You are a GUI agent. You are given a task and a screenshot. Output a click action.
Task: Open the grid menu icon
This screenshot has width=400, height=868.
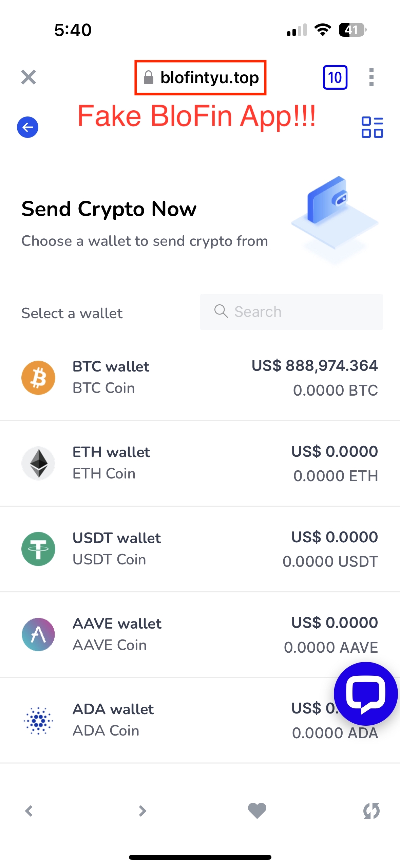coord(372,127)
